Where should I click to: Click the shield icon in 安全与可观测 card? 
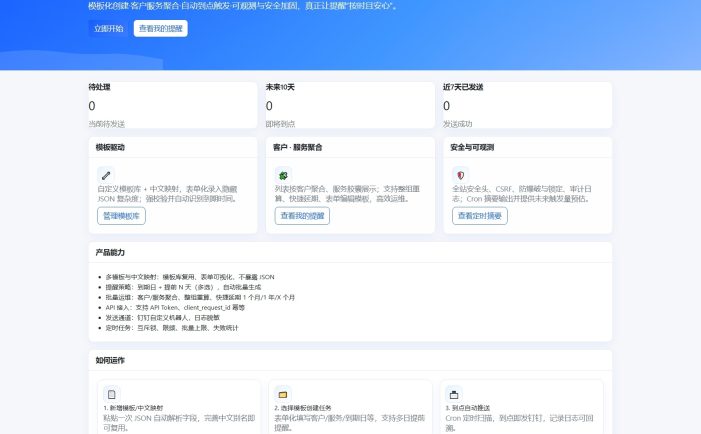(460, 175)
